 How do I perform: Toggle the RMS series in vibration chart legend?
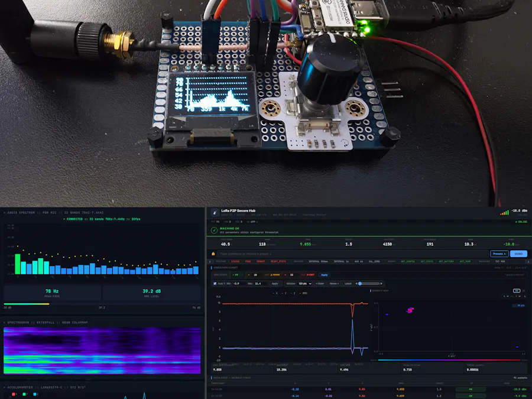click(303, 293)
